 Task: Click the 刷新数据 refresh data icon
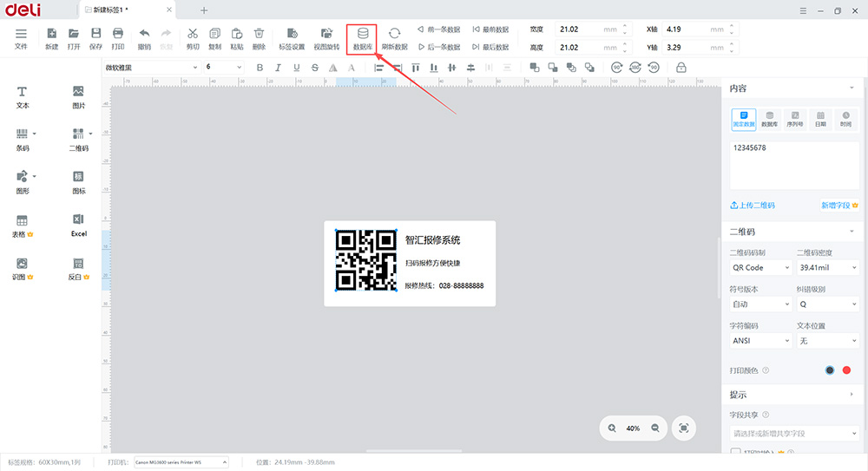(x=394, y=39)
